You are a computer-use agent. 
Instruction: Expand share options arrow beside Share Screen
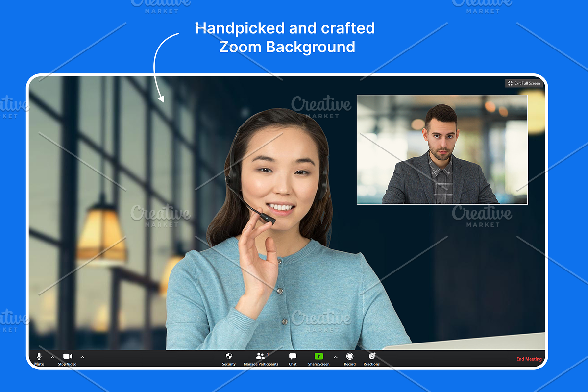[x=336, y=357]
